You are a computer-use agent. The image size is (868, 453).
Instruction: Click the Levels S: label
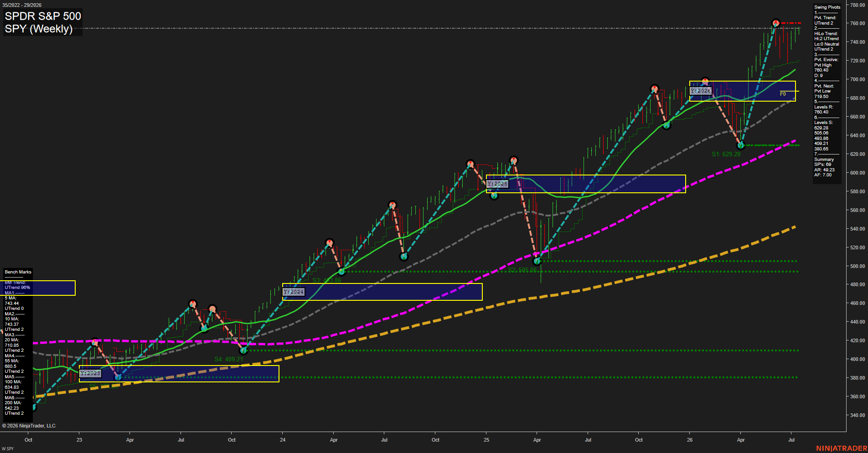(823, 123)
